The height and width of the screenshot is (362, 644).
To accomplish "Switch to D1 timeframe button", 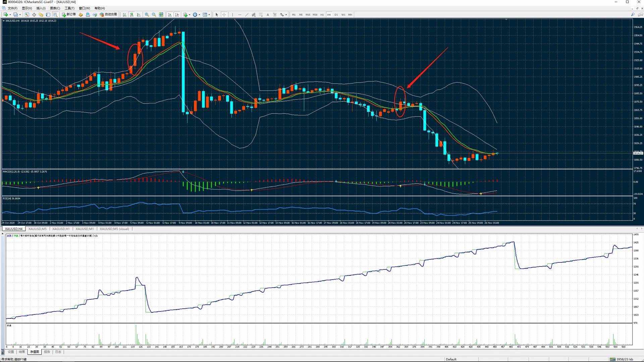I will [x=336, y=15].
